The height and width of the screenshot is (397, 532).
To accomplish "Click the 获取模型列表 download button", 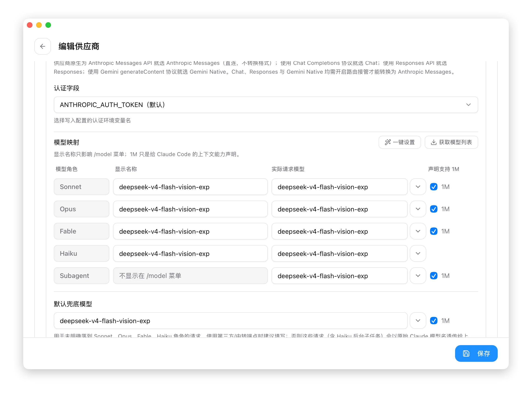I will coord(451,142).
